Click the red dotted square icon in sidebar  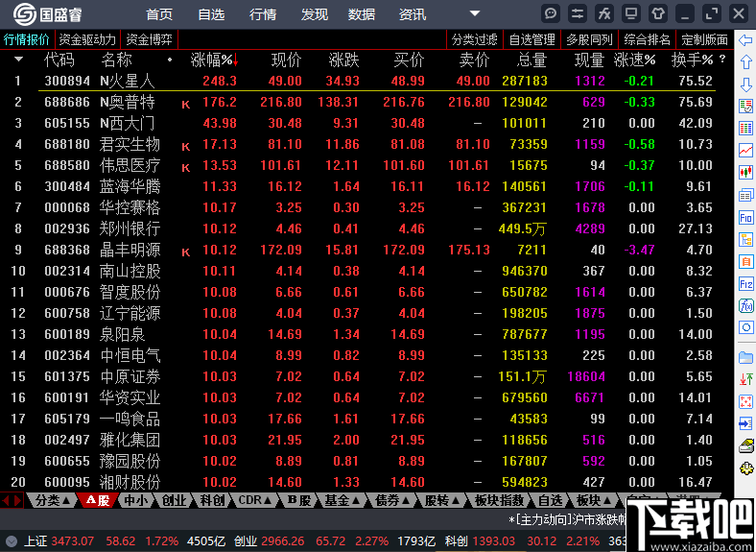(x=745, y=401)
